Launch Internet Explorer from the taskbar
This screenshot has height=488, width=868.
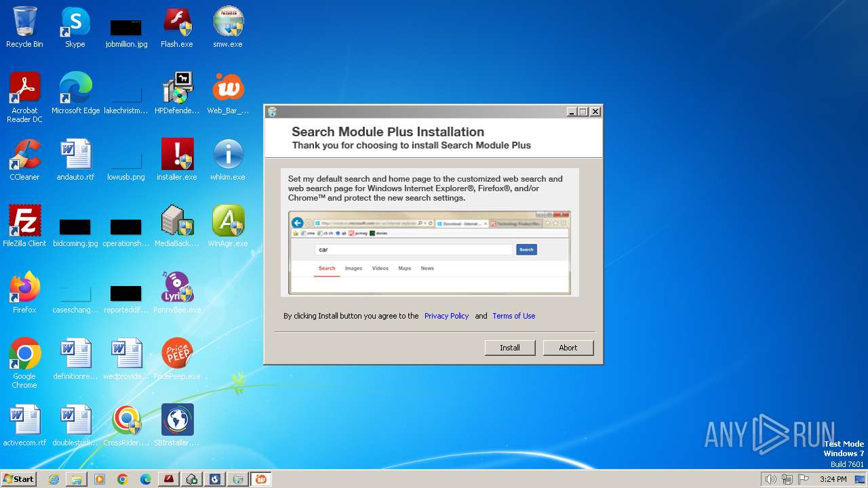(54, 479)
